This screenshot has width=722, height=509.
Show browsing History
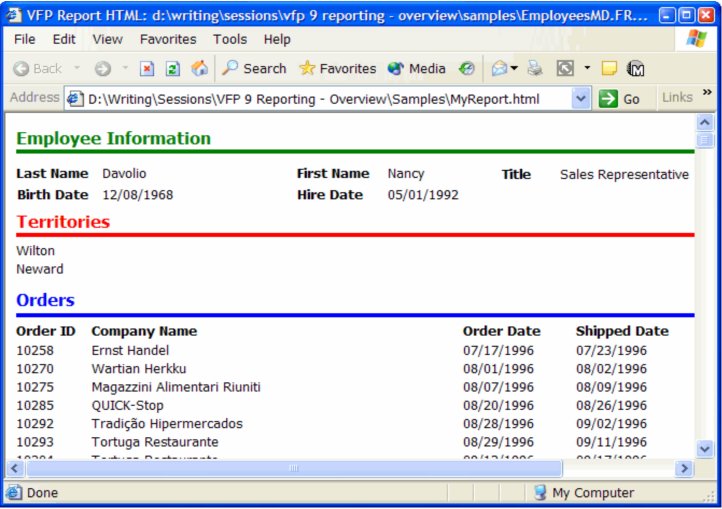tap(466, 69)
